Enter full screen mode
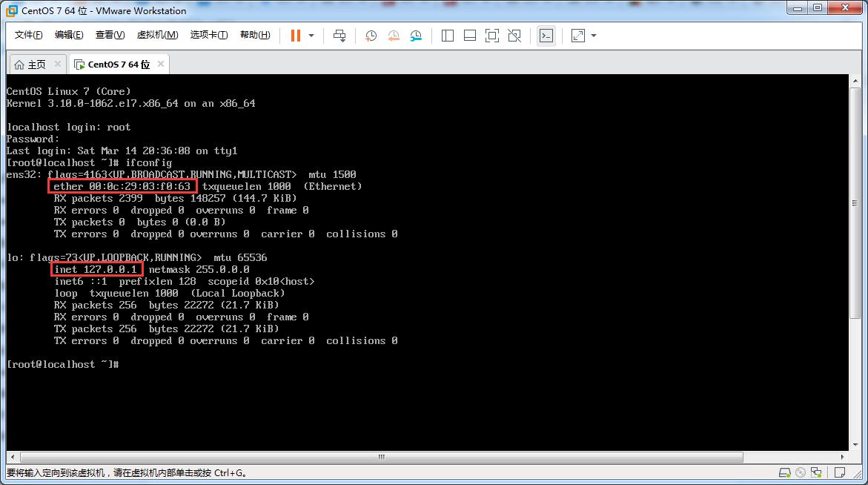868x485 pixels. point(492,35)
